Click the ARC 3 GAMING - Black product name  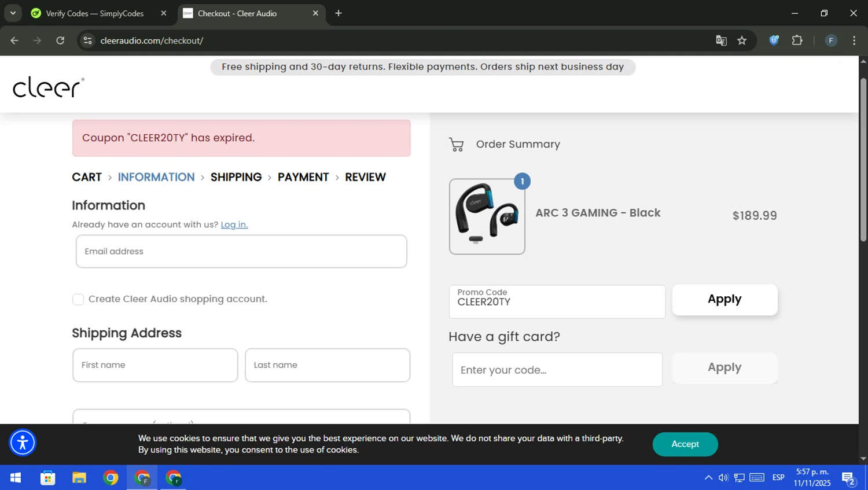click(598, 213)
